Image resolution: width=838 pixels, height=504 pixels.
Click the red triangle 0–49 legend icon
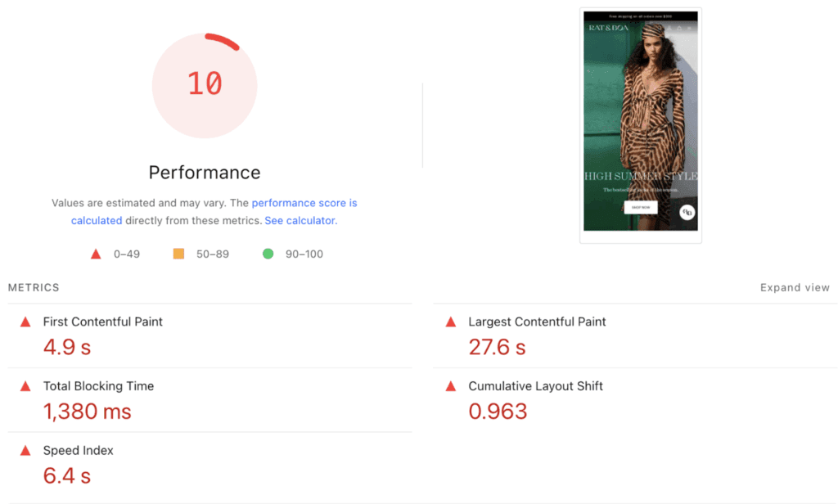(x=96, y=254)
